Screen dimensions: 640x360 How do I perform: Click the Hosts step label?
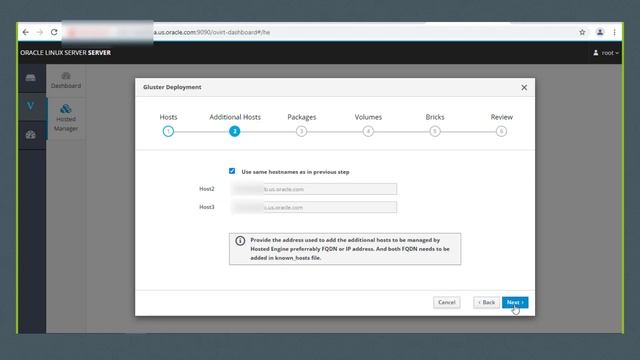point(168,117)
